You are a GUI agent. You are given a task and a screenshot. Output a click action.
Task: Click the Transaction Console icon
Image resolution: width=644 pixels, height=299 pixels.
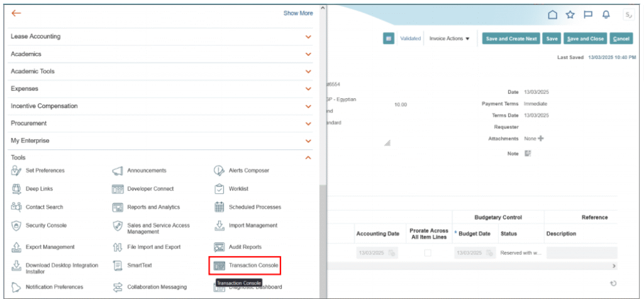[x=219, y=266]
